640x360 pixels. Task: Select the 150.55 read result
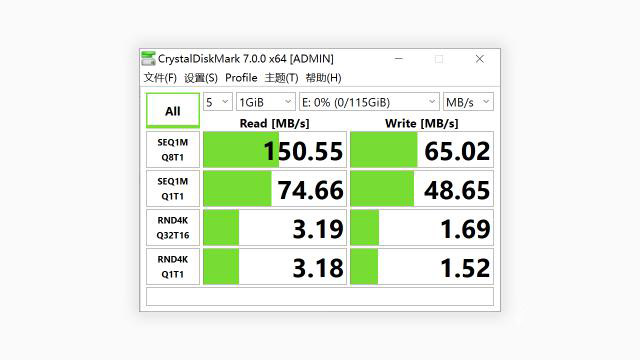[x=275, y=150]
